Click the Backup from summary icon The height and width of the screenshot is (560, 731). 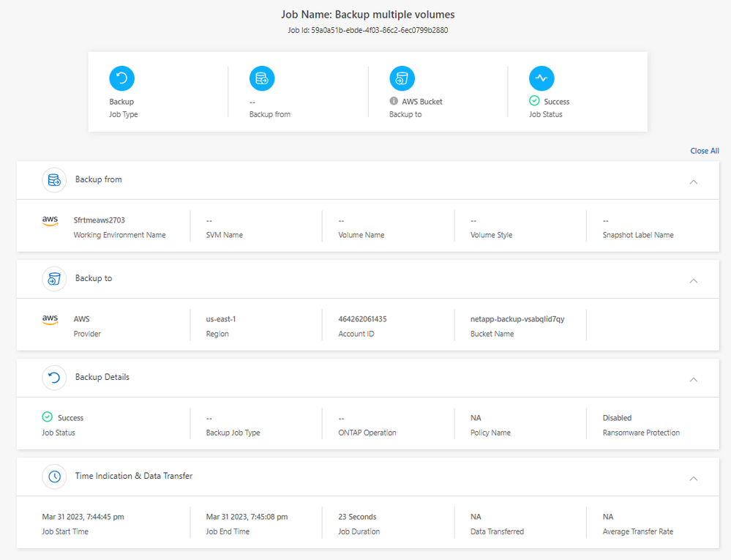262,78
